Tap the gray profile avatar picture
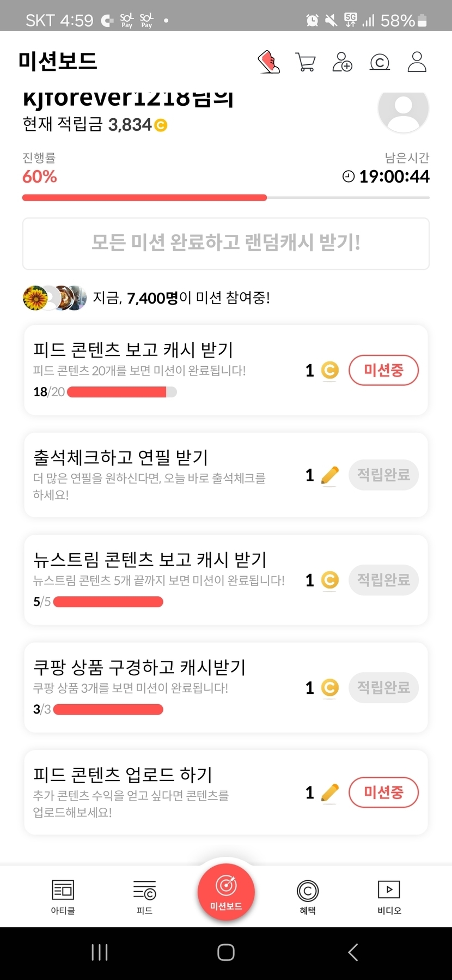This screenshot has width=452, height=980. tap(403, 109)
